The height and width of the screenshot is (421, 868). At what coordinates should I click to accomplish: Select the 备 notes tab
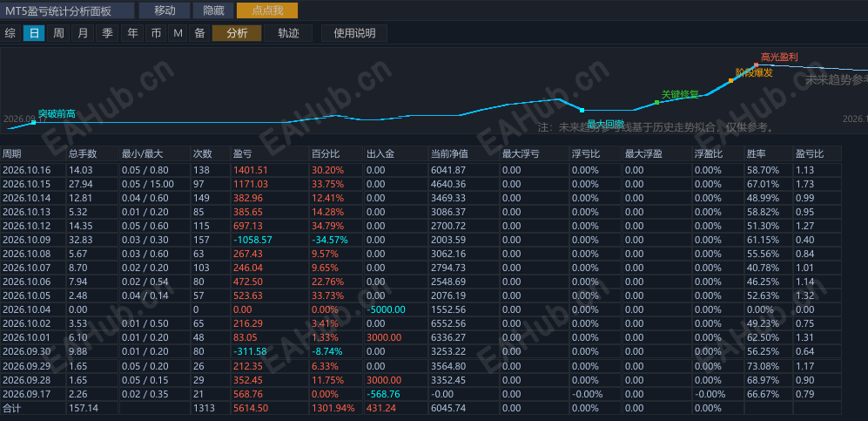tap(198, 33)
